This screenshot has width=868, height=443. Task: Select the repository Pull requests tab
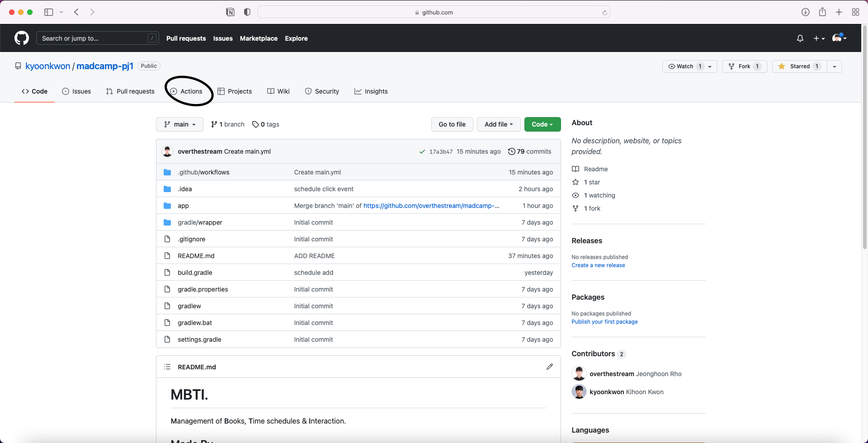[130, 91]
